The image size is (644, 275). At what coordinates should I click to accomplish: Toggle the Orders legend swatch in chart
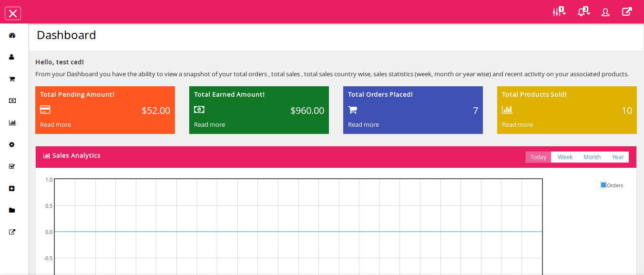coord(603,185)
